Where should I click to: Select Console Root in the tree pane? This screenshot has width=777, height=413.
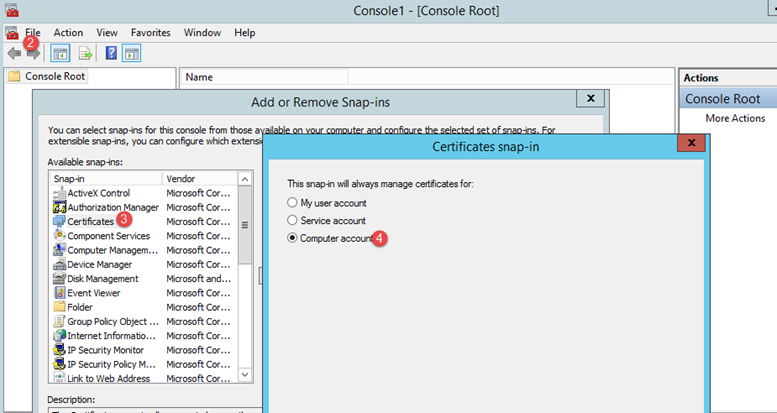(53, 76)
